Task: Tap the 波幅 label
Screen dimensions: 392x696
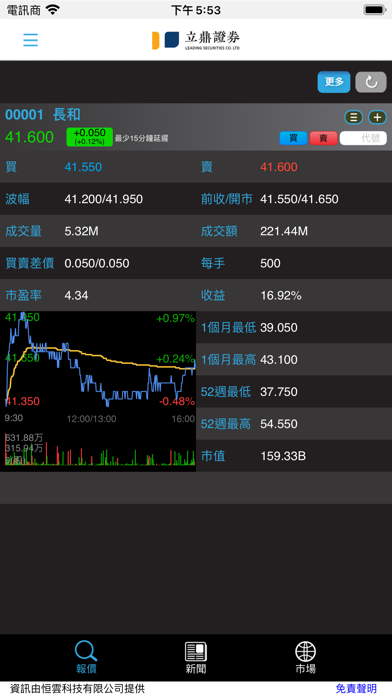Action: pyautogui.click(x=17, y=199)
